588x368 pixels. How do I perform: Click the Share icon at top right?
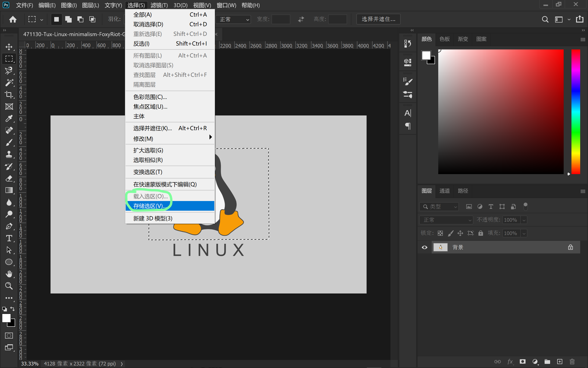580,19
